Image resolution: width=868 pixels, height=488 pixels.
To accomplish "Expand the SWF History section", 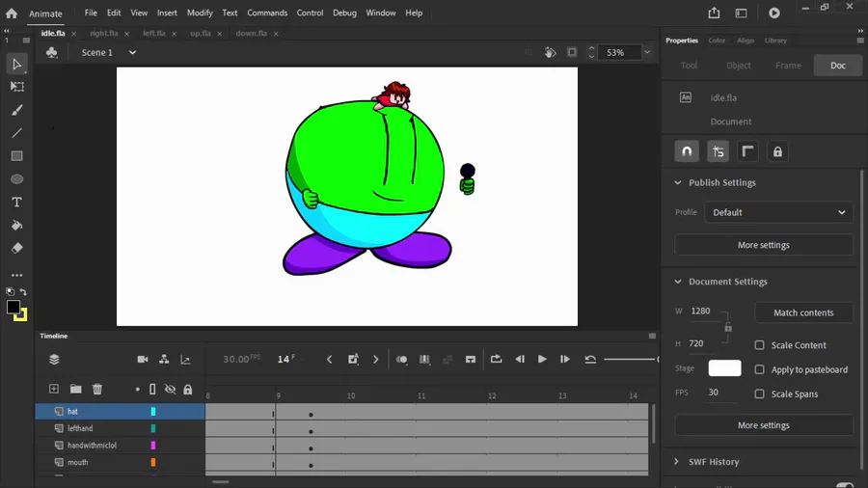I will (x=677, y=462).
